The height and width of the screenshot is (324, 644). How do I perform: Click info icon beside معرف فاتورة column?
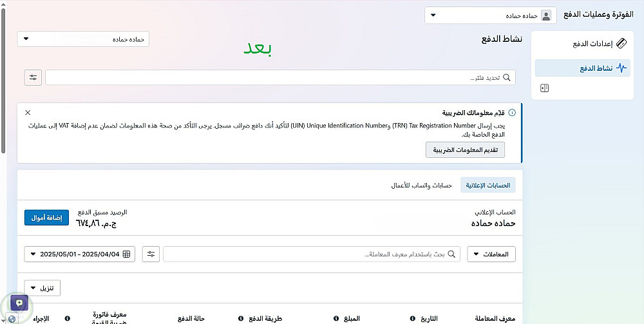pyautogui.click(x=68, y=319)
